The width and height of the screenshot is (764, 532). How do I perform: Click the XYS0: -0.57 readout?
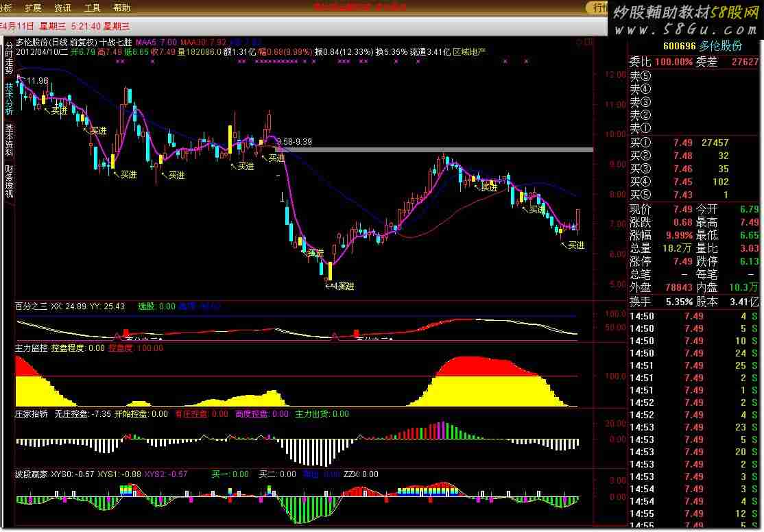pos(73,474)
